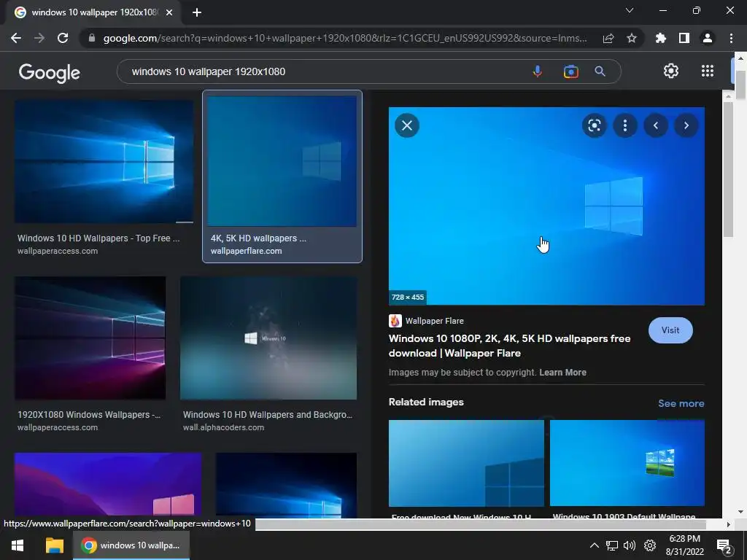This screenshot has height=560, width=747.
Task: Show previous image in preview
Action: (656, 125)
